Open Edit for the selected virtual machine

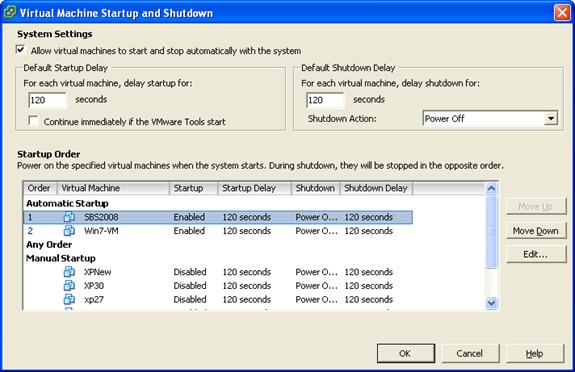536,254
